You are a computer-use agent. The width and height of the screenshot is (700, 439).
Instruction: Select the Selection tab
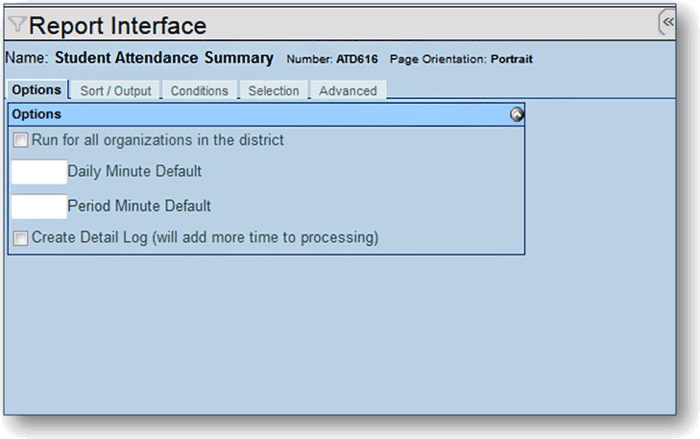273,91
